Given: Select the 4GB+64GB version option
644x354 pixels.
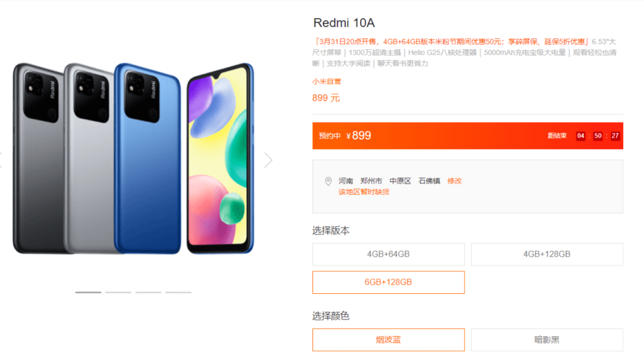Looking at the screenshot, I should click(x=388, y=254).
